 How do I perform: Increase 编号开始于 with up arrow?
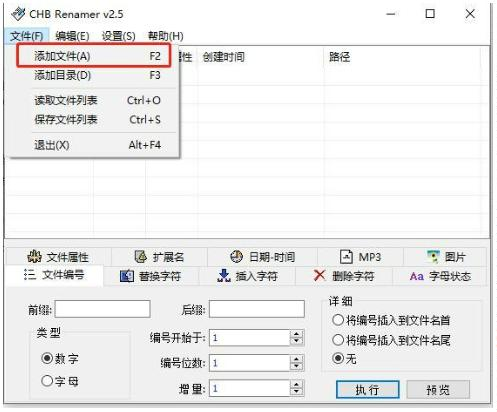296,334
